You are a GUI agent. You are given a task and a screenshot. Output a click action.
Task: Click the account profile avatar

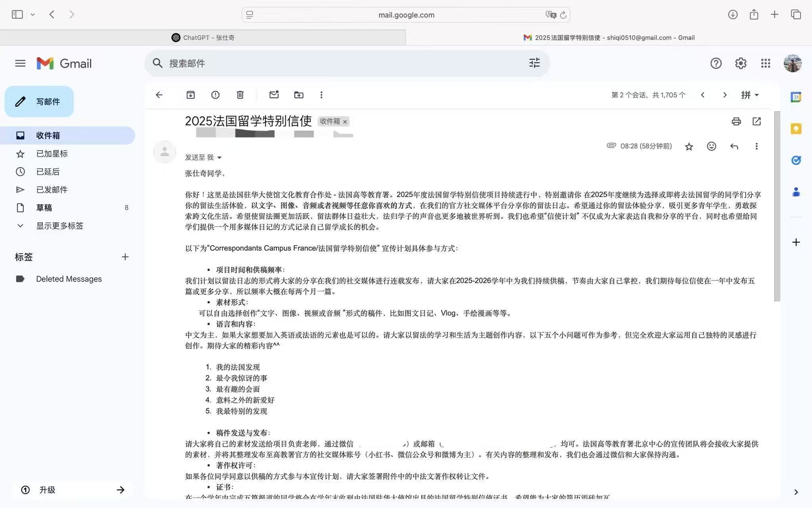coord(792,63)
